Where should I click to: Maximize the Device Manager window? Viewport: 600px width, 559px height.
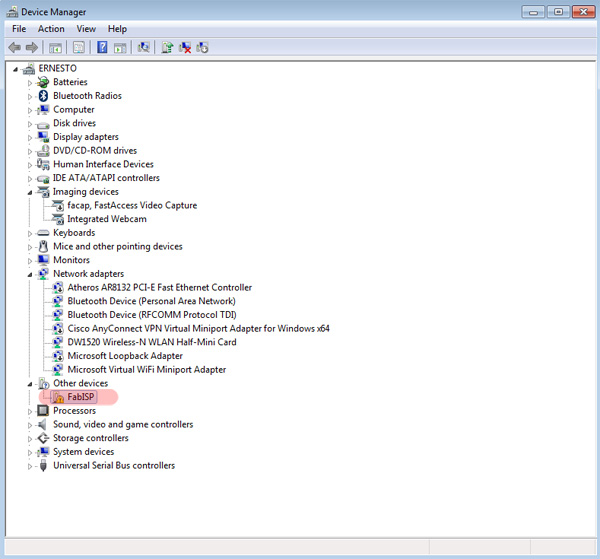tap(558, 12)
